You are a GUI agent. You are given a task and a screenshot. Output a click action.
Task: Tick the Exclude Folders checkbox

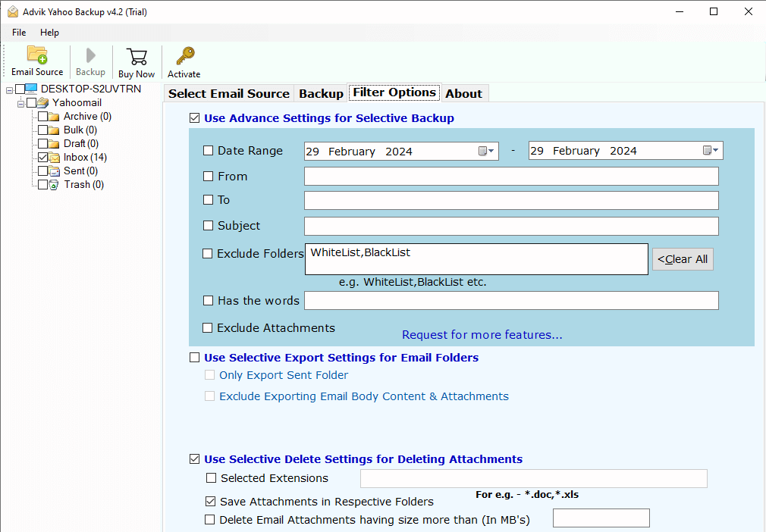point(208,254)
